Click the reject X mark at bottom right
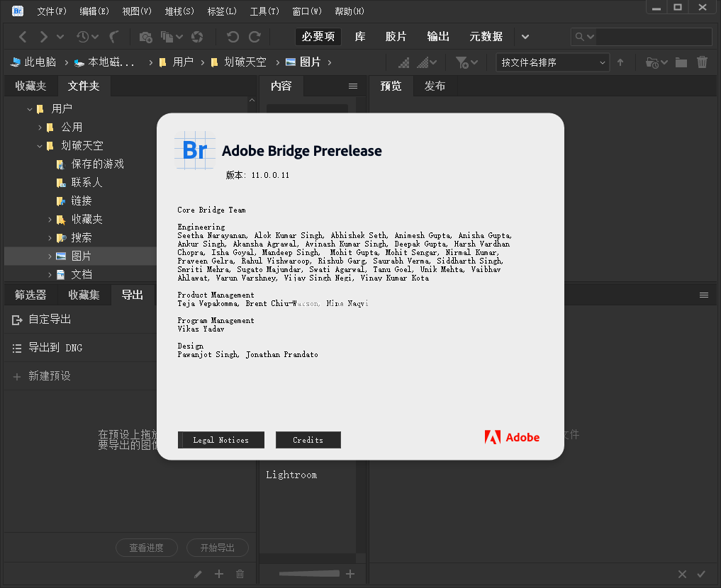 pos(682,574)
